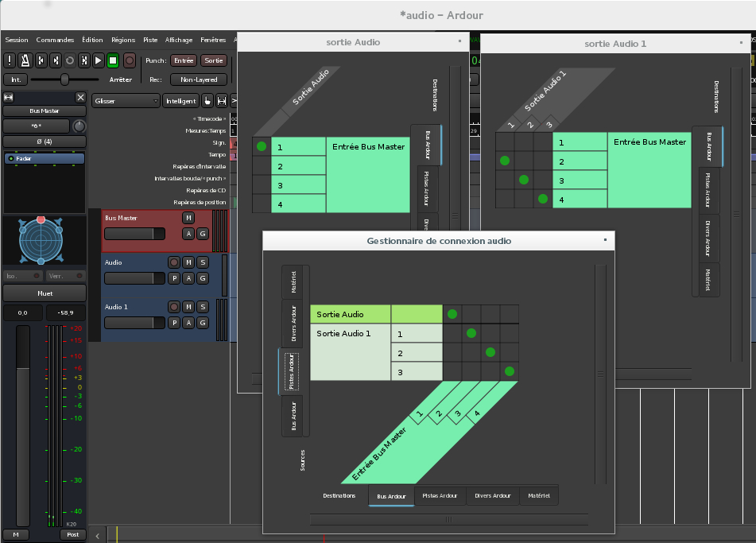756x543 pixels.
Task: Toggle Punch Entrée button
Action: (x=184, y=60)
